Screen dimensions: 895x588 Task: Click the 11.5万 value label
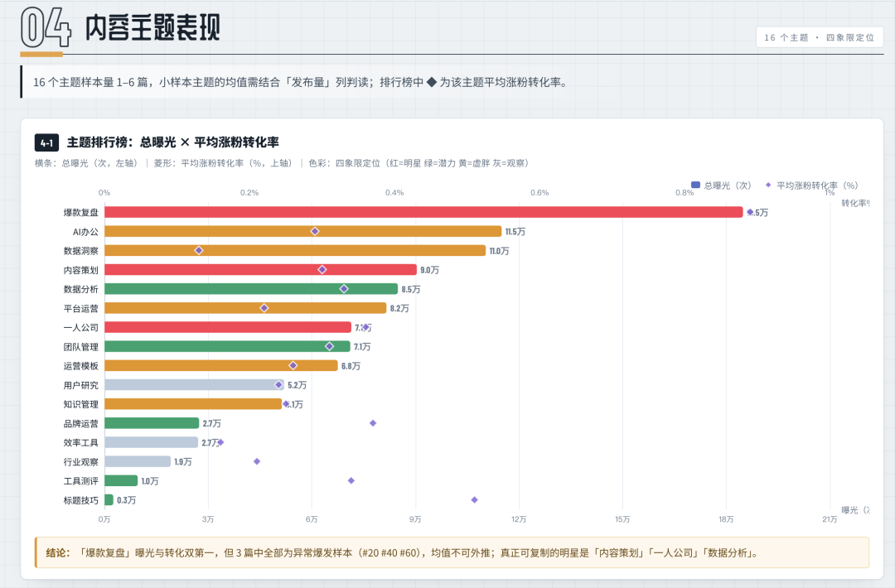pos(515,232)
